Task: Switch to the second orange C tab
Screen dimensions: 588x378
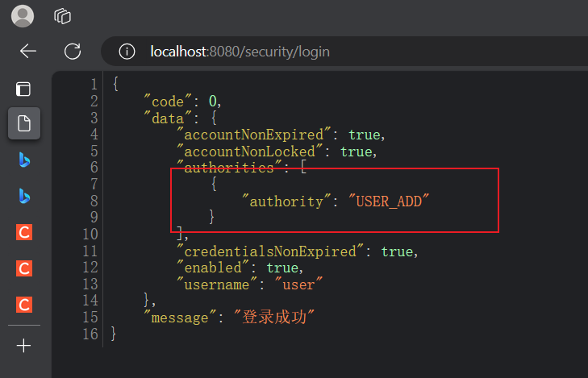Action: point(24,268)
